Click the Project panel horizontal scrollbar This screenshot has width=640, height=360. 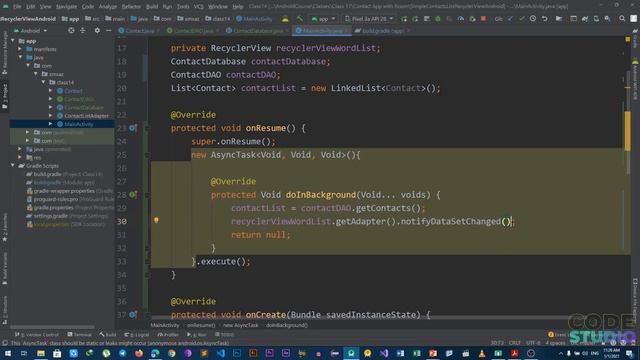coord(52,327)
